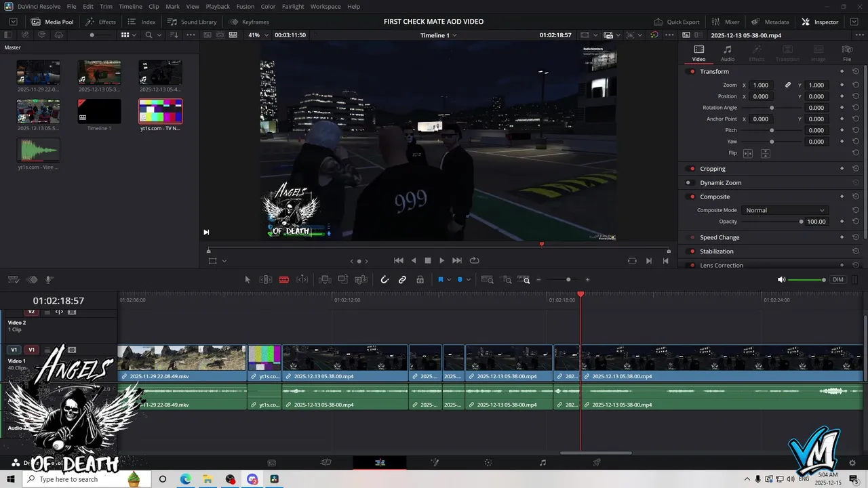The width and height of the screenshot is (868, 488).
Task: Add a keyframe for Opacity
Action: [x=842, y=222]
